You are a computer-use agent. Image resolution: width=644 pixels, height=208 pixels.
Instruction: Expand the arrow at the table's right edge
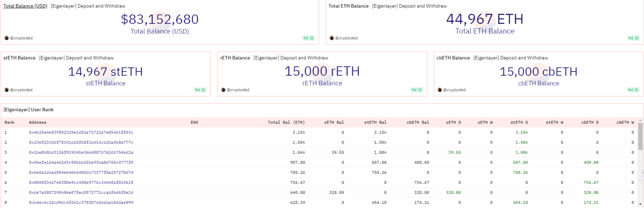coord(642,173)
